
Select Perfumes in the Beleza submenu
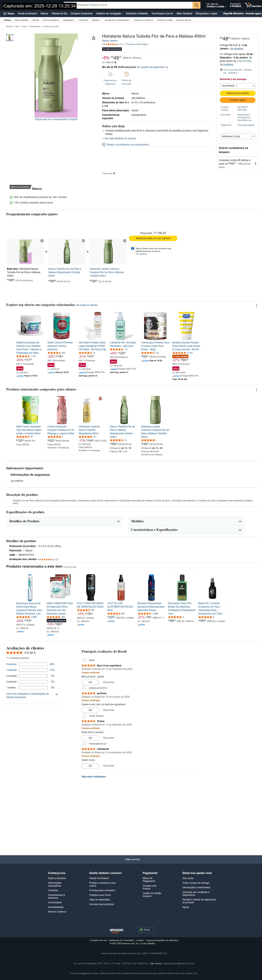click(83, 20)
